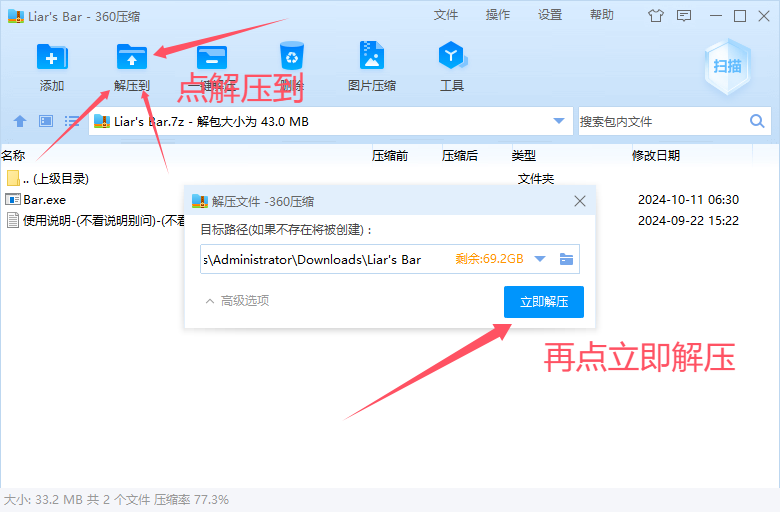780x512 pixels.
Task: Open the 文件 menu
Action: tap(446, 15)
